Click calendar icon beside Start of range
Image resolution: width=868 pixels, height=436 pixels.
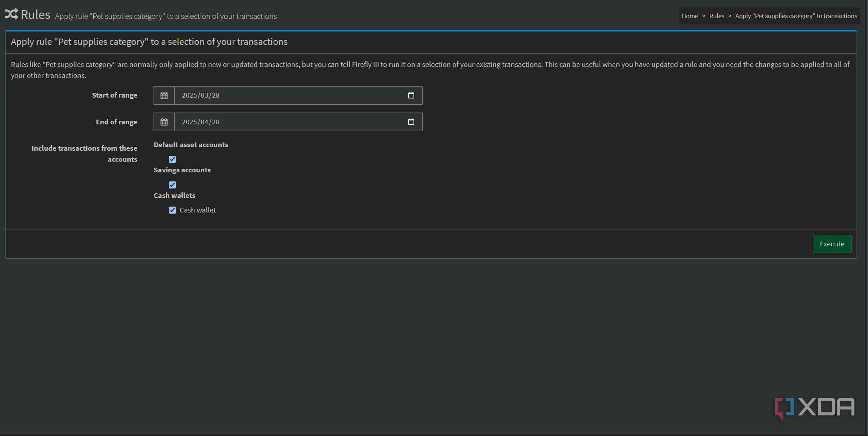pos(164,95)
